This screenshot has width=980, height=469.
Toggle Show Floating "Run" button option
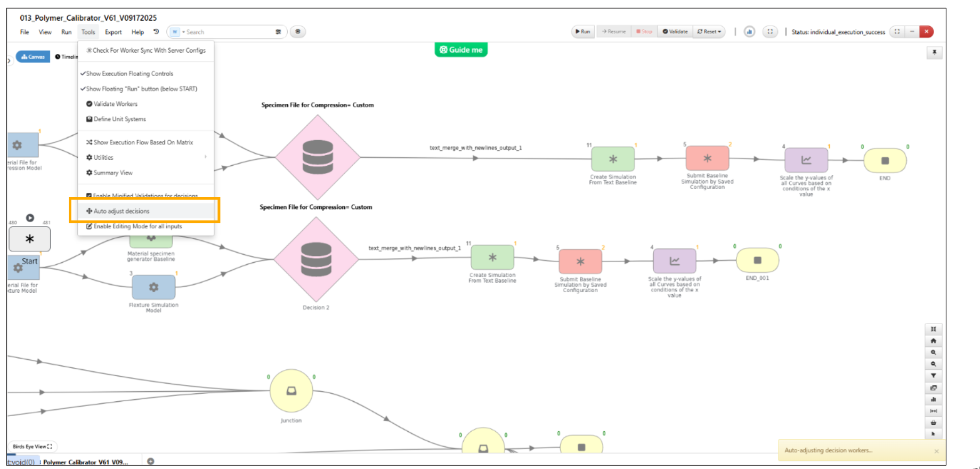(x=141, y=89)
